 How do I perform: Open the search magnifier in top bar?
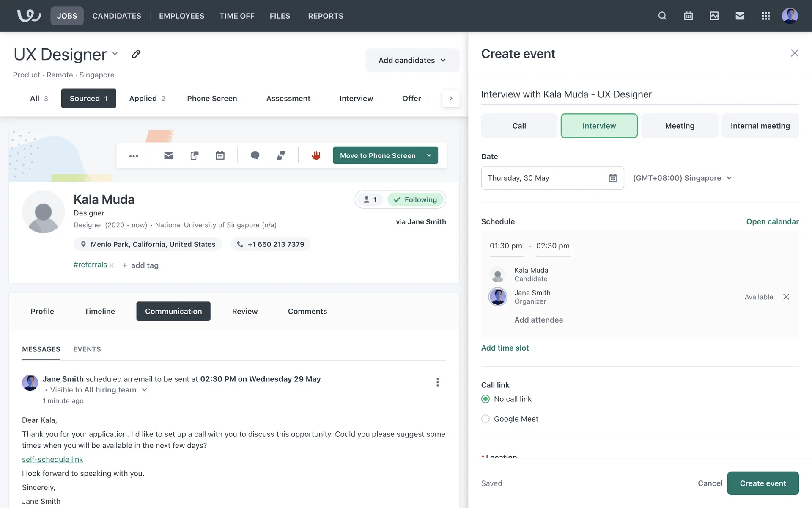pyautogui.click(x=662, y=16)
